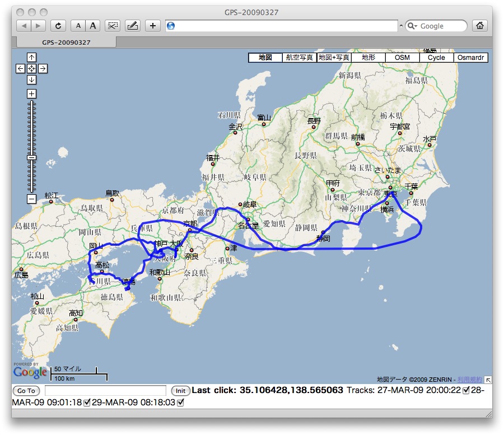
Task: Click the browser back arrow button
Action: (24, 26)
